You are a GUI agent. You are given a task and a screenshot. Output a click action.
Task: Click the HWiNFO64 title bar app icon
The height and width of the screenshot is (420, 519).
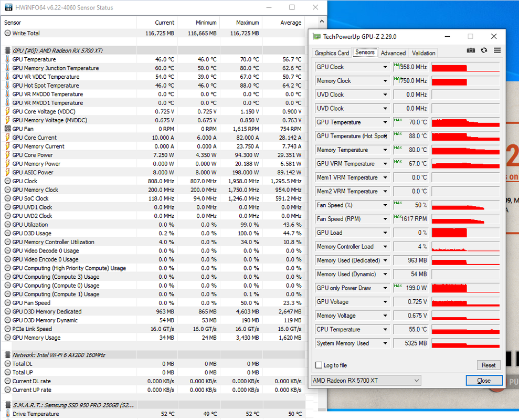pyautogui.click(x=8, y=7)
